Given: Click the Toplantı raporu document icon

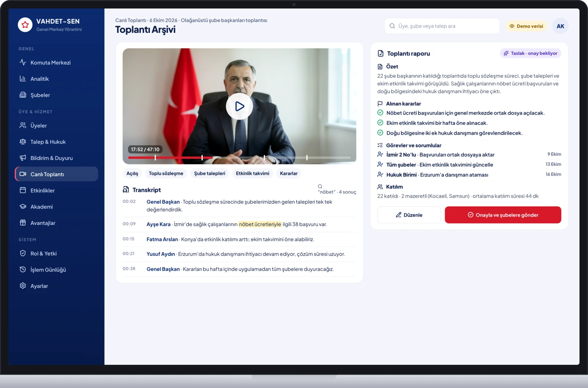Looking at the screenshot, I should (x=381, y=54).
